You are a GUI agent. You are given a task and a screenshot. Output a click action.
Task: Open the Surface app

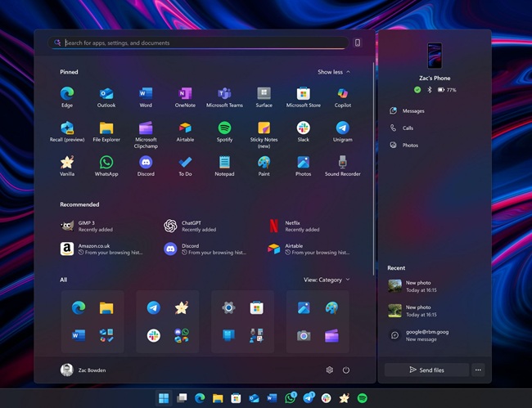point(264,97)
